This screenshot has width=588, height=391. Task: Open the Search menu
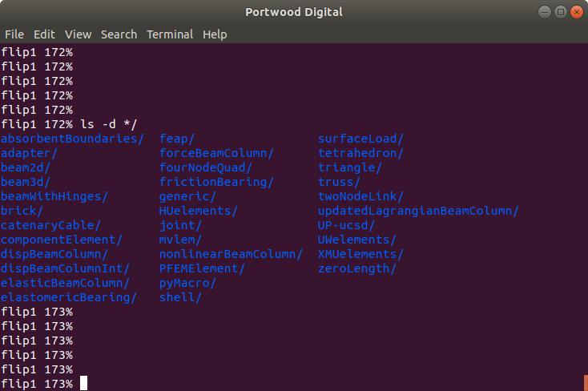point(119,34)
